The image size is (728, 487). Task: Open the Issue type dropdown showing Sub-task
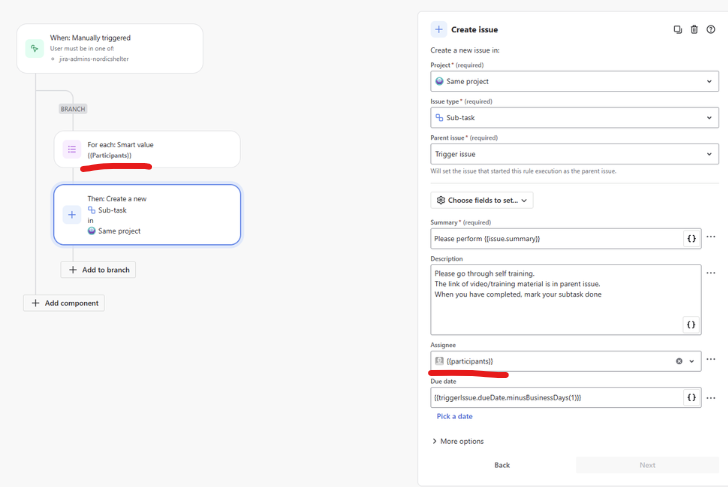[574, 117]
